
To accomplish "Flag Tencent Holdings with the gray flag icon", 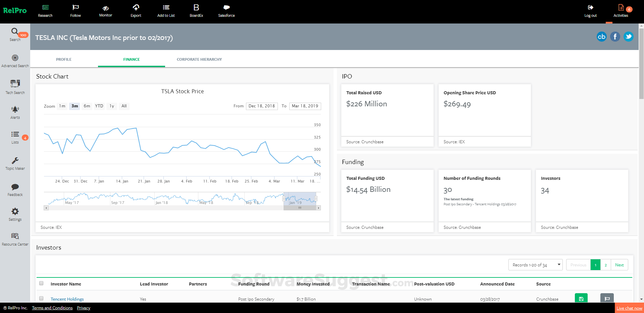I will pos(607,298).
